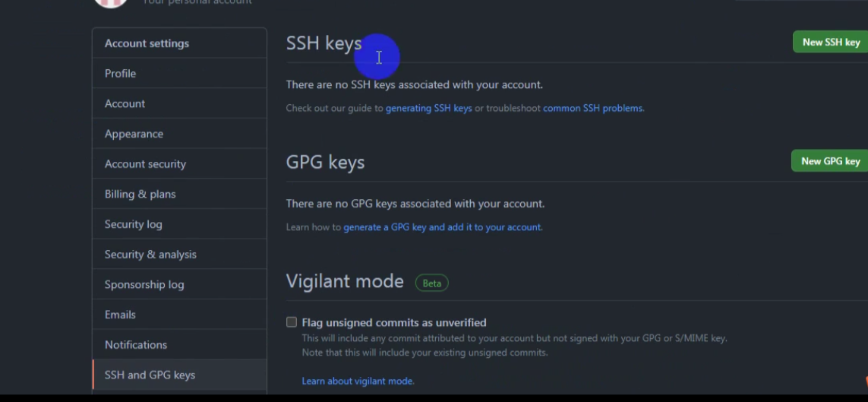Viewport: 868px width, 402px height.
Task: Open Notifications settings in sidebar
Action: pos(179,345)
